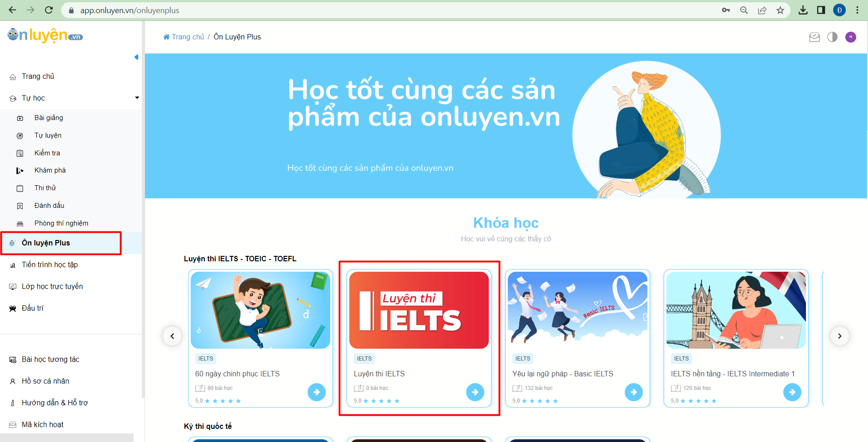Open Kiểm tra menu item
This screenshot has height=442, width=868.
point(47,153)
